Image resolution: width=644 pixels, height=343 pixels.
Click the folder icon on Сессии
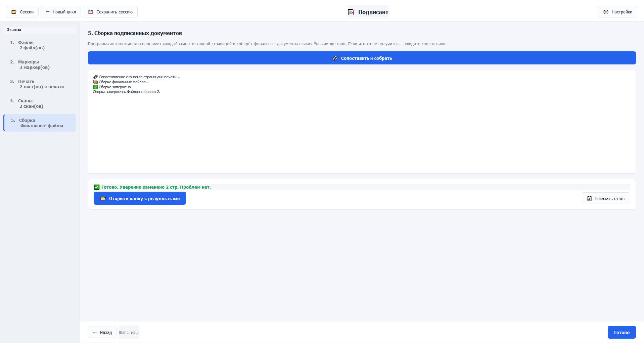(14, 12)
